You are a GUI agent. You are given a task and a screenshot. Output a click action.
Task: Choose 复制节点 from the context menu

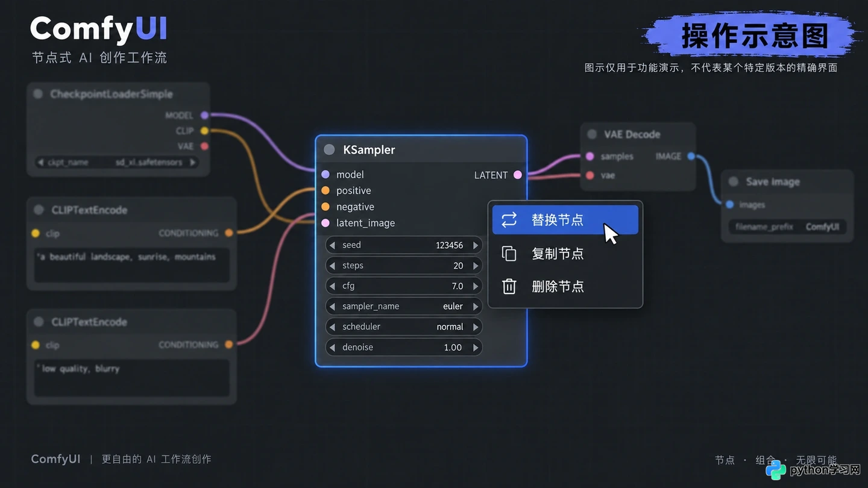(565, 254)
